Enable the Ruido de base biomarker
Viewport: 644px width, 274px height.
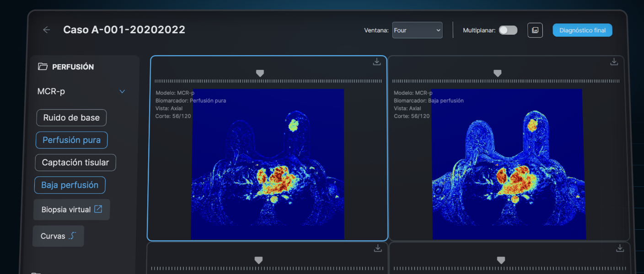[x=71, y=118]
